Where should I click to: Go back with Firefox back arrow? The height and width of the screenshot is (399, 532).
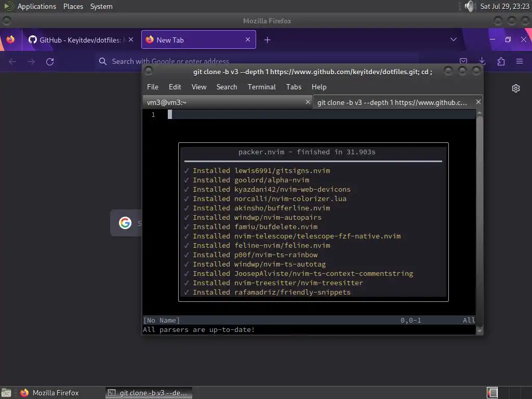[12, 61]
